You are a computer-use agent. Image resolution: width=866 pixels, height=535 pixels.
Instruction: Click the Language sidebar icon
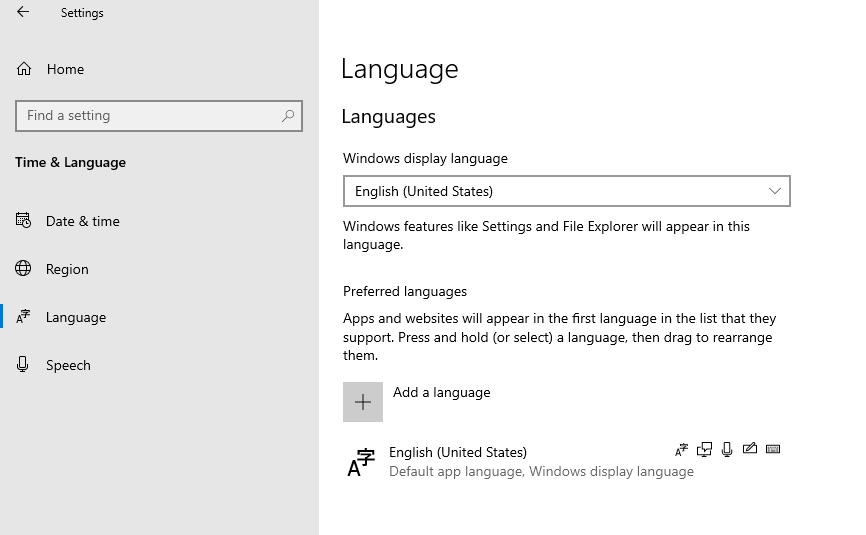(23, 316)
